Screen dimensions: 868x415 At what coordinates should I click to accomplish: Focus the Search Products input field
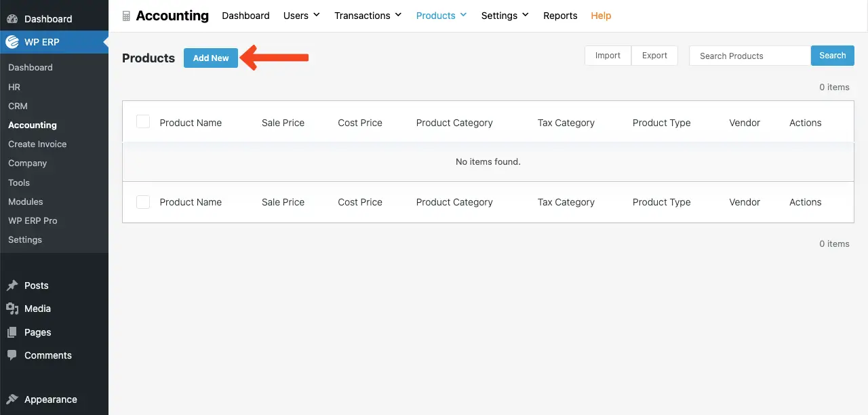(749, 56)
